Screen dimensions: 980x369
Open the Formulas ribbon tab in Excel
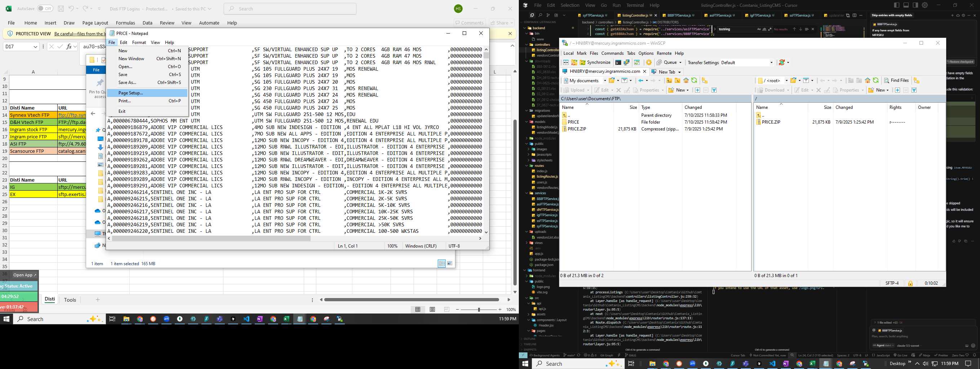click(x=125, y=23)
